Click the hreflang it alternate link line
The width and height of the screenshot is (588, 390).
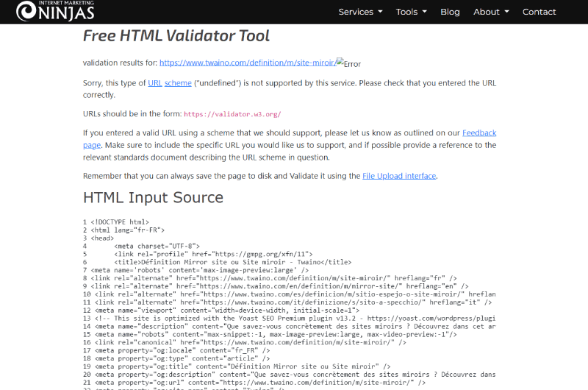point(287,302)
